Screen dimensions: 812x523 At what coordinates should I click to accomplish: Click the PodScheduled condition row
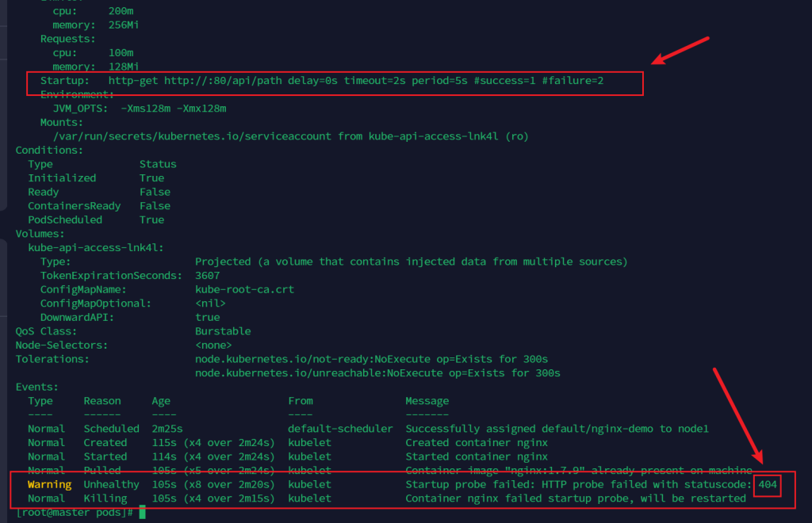[x=65, y=220]
